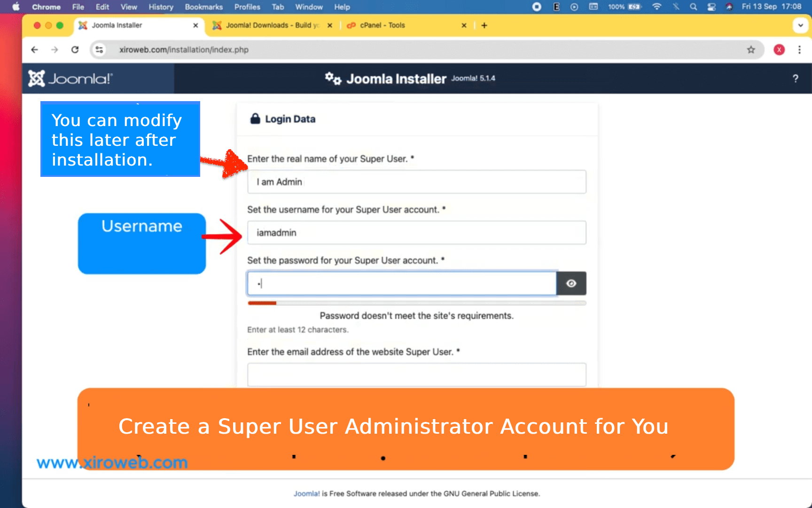Open the File menu
The image size is (812, 508).
point(78,7)
